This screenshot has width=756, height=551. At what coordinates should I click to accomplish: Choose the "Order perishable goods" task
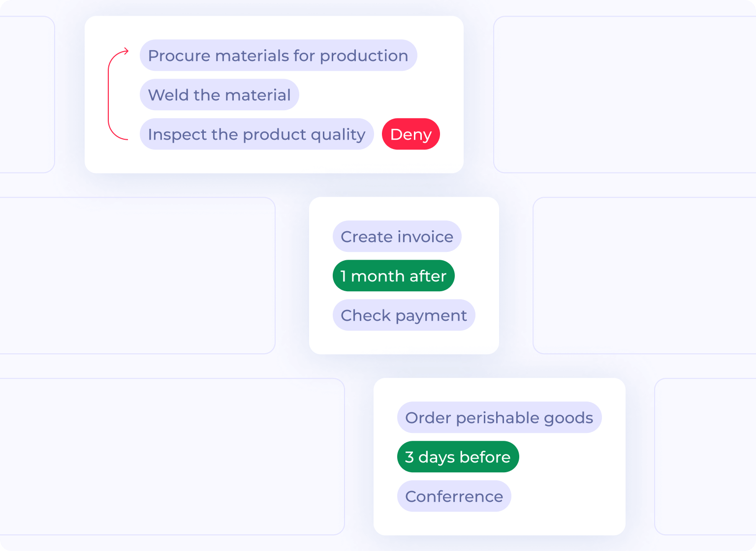pos(499,418)
